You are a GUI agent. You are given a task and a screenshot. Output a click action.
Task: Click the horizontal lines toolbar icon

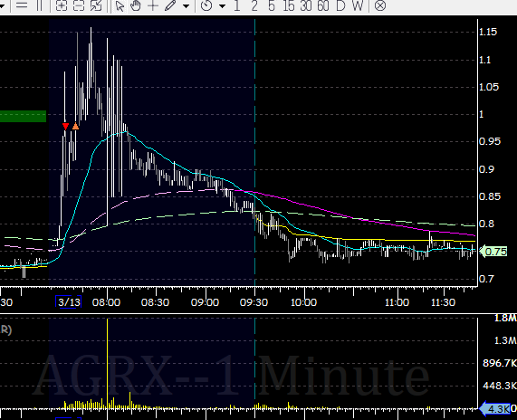(22, 5)
